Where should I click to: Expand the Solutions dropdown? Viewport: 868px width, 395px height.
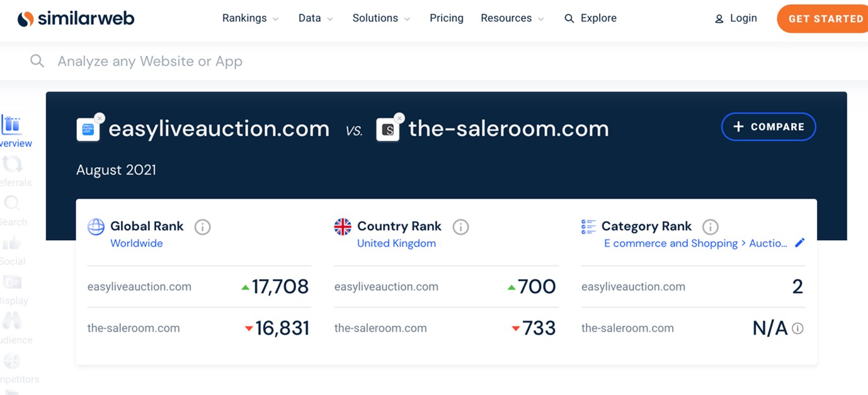[380, 18]
